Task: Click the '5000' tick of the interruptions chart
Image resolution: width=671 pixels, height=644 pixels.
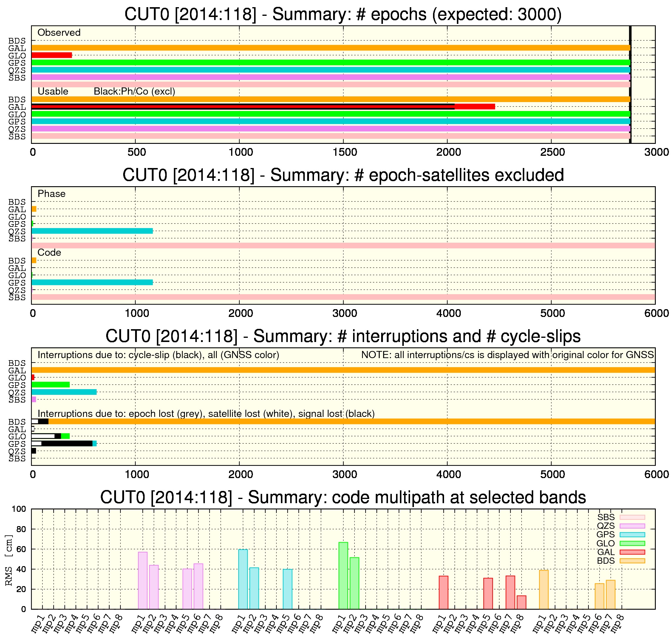Action: point(553,474)
